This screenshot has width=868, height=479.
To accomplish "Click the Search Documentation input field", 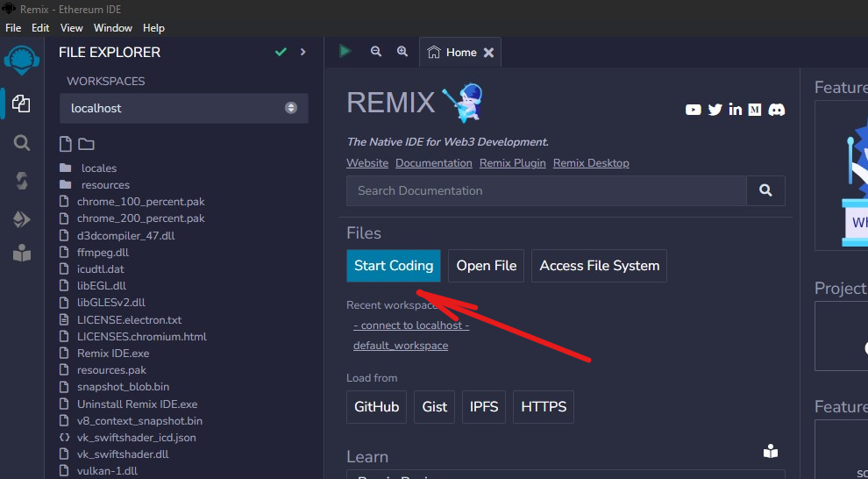I will pyautogui.click(x=545, y=190).
